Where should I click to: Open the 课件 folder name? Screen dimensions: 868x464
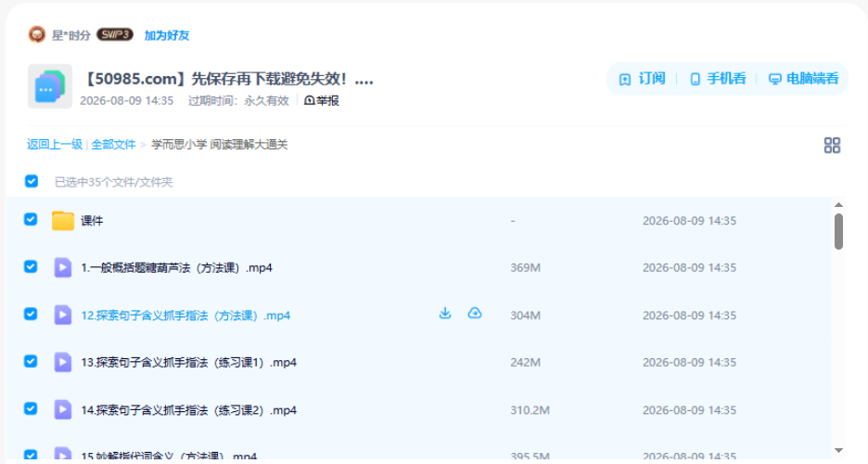[x=92, y=221]
